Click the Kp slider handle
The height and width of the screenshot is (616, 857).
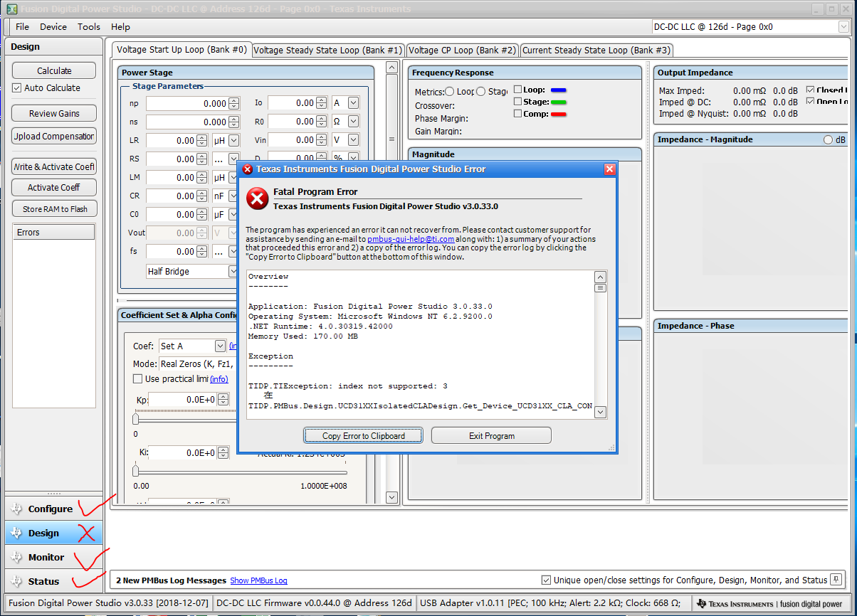click(x=135, y=419)
